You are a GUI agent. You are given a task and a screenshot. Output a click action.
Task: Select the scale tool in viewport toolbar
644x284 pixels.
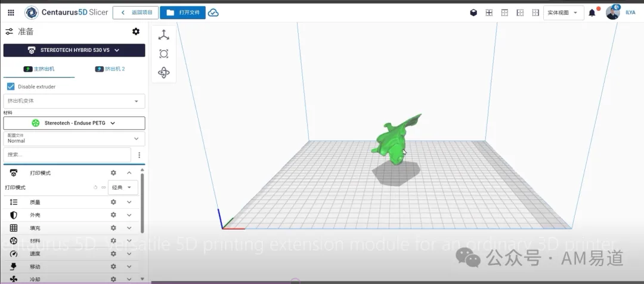tap(164, 54)
